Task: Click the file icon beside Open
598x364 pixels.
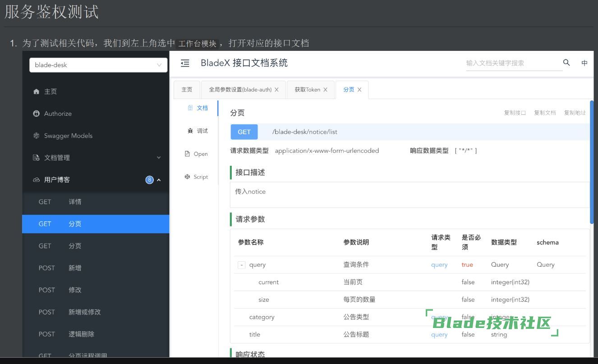Action: pos(187,154)
